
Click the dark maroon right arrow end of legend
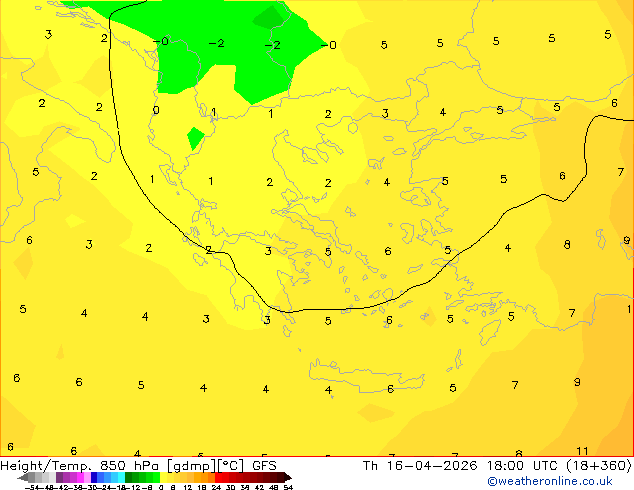click(x=287, y=477)
